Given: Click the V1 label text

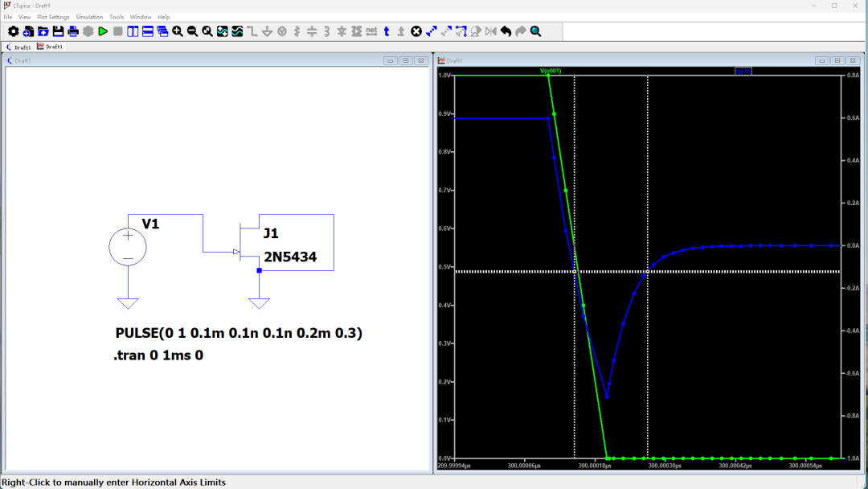Looking at the screenshot, I should [150, 224].
